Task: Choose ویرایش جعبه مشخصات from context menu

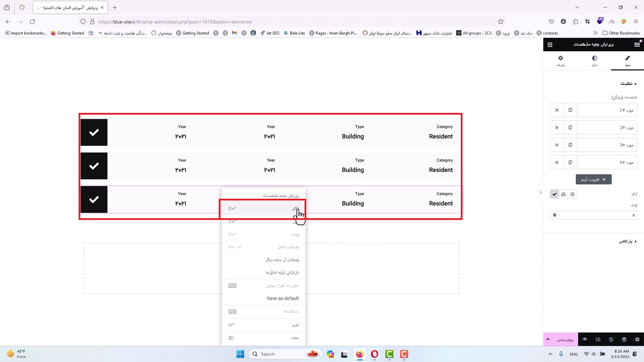Action: 263,196
